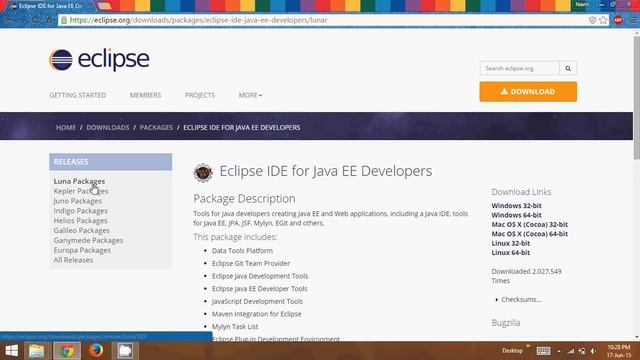Select Helios Packages release
This screenshot has height=360, width=640.
pos(80,220)
